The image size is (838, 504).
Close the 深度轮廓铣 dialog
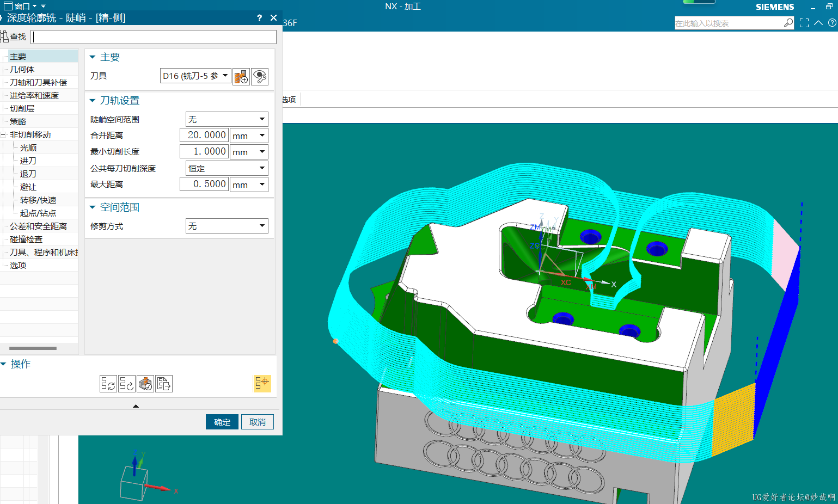click(273, 18)
